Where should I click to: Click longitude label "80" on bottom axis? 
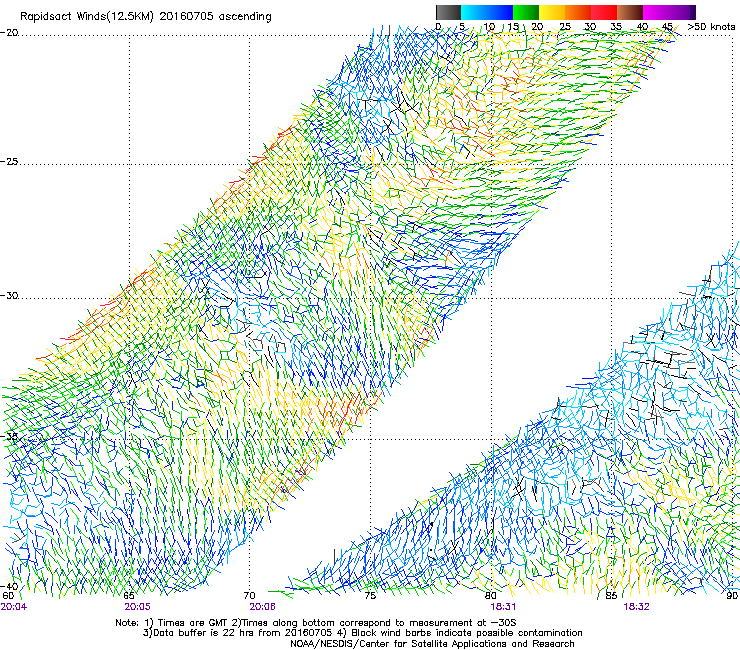coord(490,596)
